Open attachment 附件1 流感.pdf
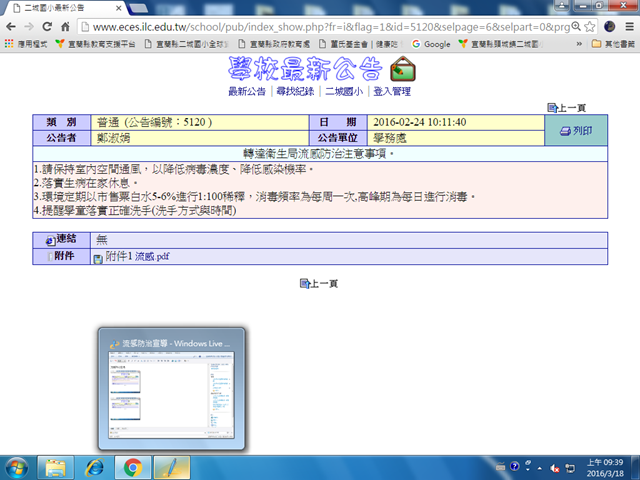This screenshot has height=480, width=640. click(x=131, y=257)
